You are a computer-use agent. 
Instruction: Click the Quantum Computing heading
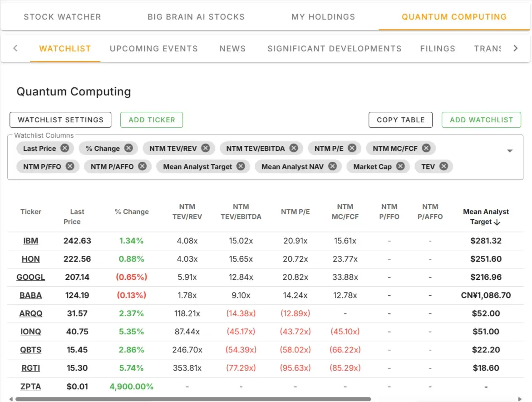(x=74, y=92)
